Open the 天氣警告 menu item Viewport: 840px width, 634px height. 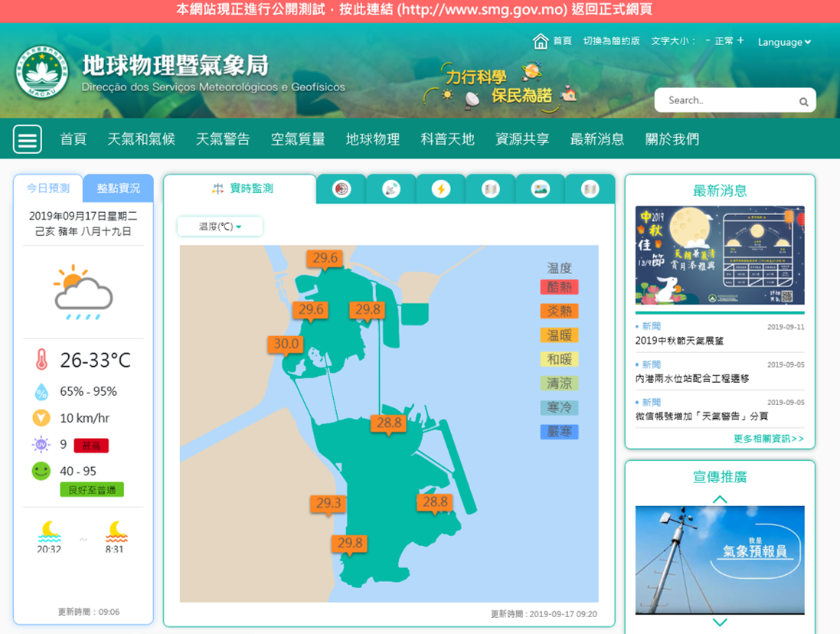(223, 139)
